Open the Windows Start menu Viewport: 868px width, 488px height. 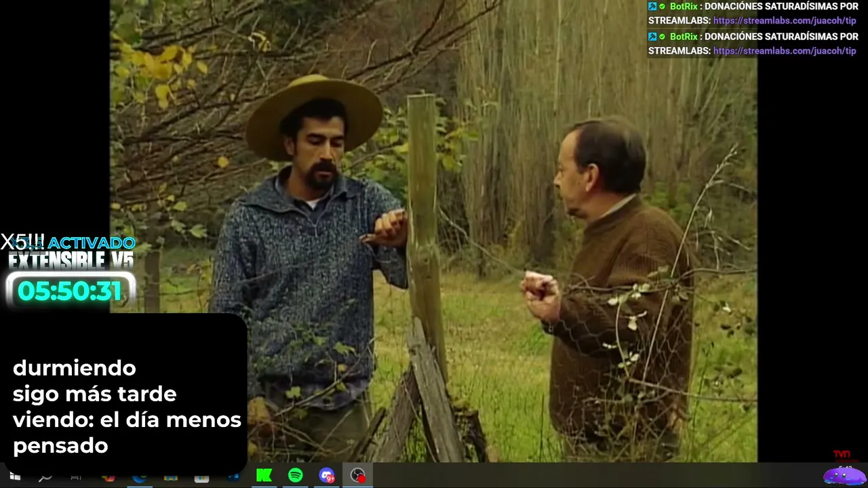point(14,476)
